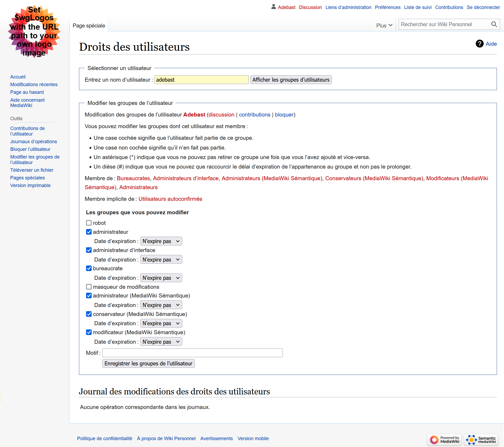The image size is (504, 447).
Task: Open expiration dropdown for modificateur (MediaWiki Sémantique)
Action: tap(161, 342)
